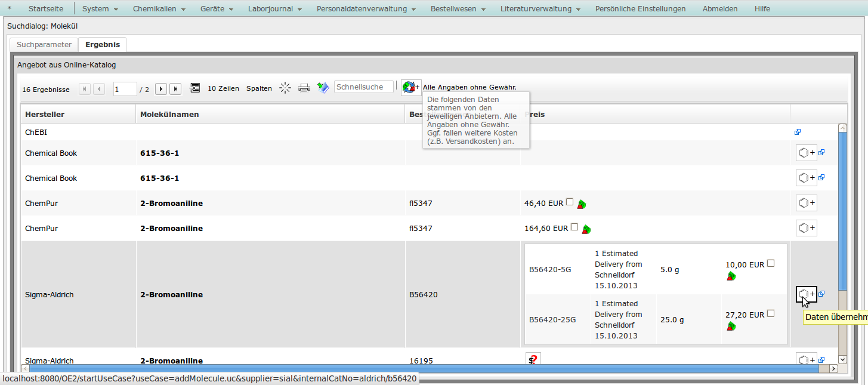Open the Hilfe menu item
The height and width of the screenshot is (385, 868).
(x=762, y=9)
